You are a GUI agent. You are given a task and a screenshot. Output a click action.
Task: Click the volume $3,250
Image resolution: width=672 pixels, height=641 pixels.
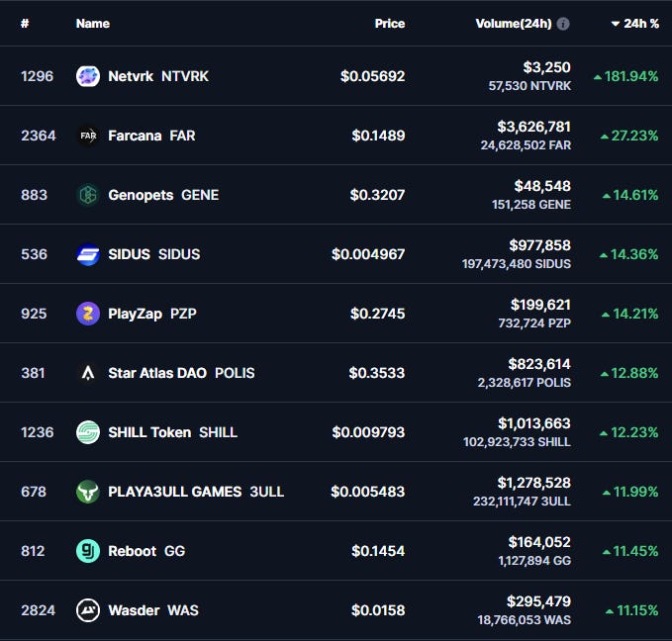click(x=547, y=67)
